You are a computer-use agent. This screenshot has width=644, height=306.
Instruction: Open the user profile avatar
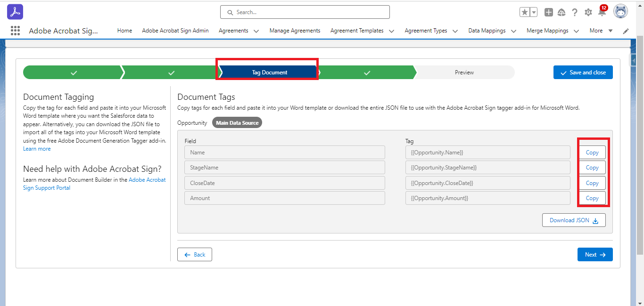[x=620, y=12]
